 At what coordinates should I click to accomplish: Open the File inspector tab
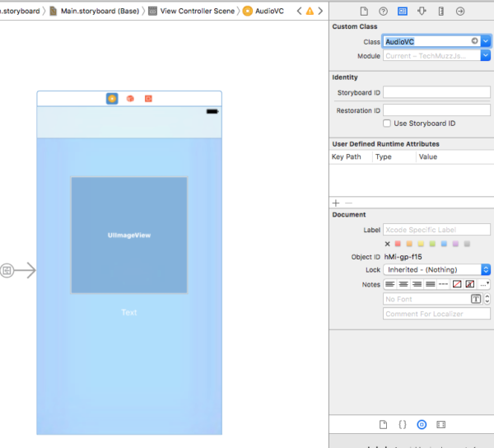click(x=364, y=12)
